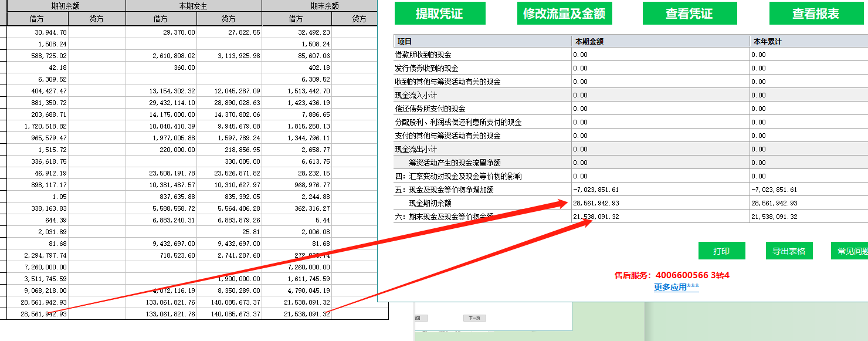
Task: Click 本期金额 value -7,023,851.61
Action: (x=596, y=190)
